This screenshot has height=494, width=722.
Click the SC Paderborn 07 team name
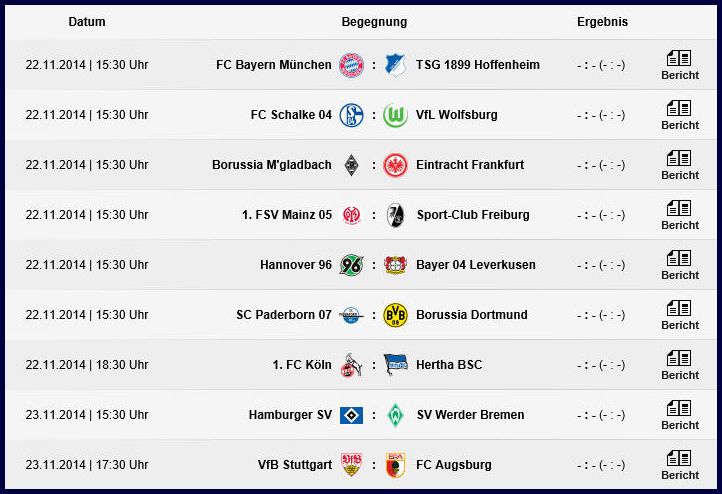[284, 315]
